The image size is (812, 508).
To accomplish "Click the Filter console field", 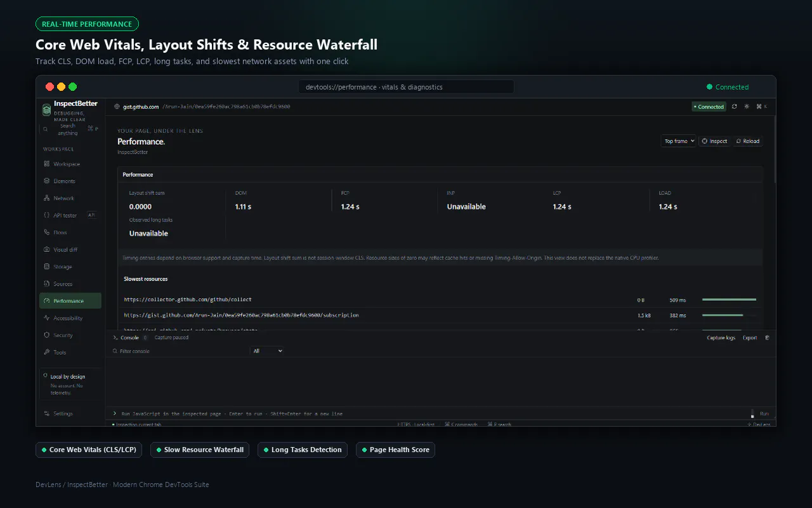I will point(178,351).
